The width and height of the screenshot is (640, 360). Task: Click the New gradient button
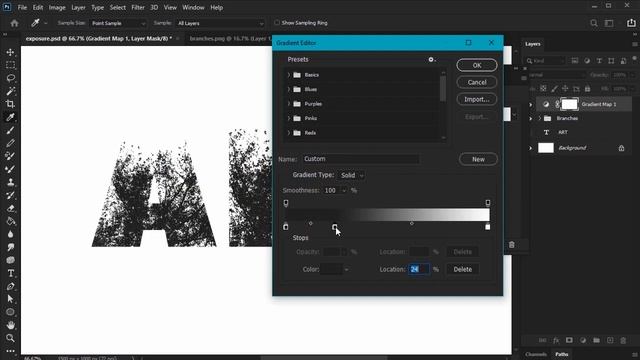tap(478, 159)
